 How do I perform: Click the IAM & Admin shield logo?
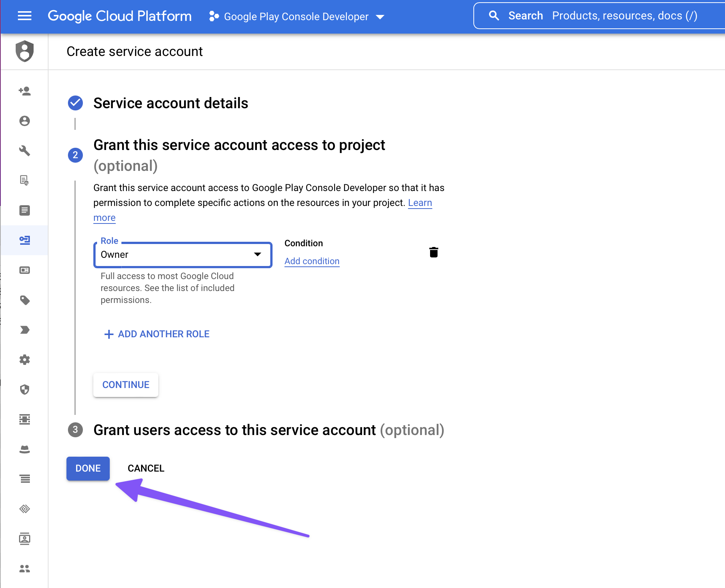(x=25, y=51)
